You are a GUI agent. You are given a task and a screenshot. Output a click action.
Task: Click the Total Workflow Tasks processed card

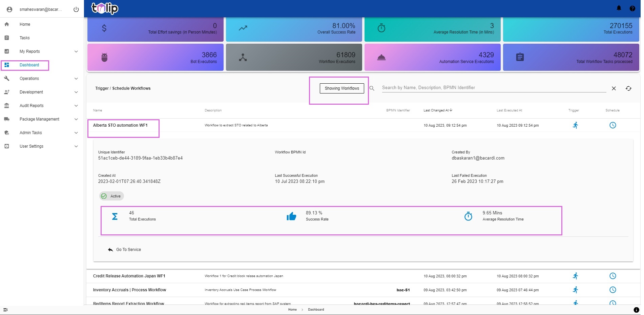571,57
